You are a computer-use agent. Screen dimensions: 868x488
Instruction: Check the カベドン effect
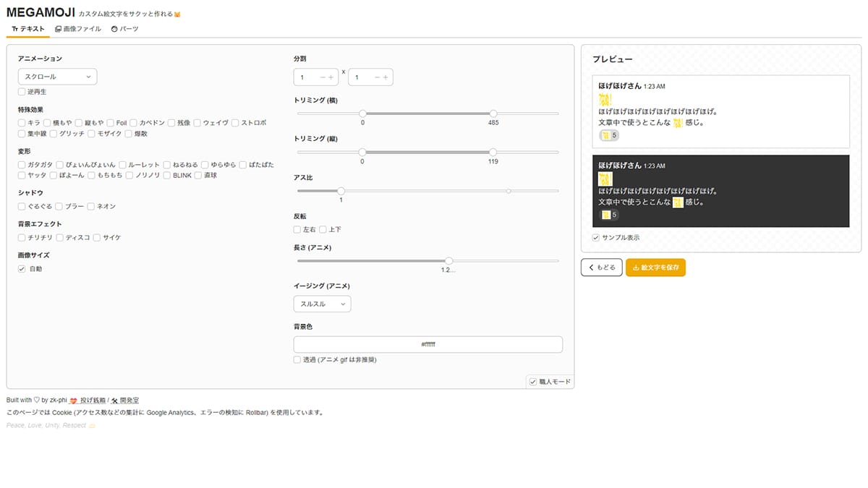134,123
